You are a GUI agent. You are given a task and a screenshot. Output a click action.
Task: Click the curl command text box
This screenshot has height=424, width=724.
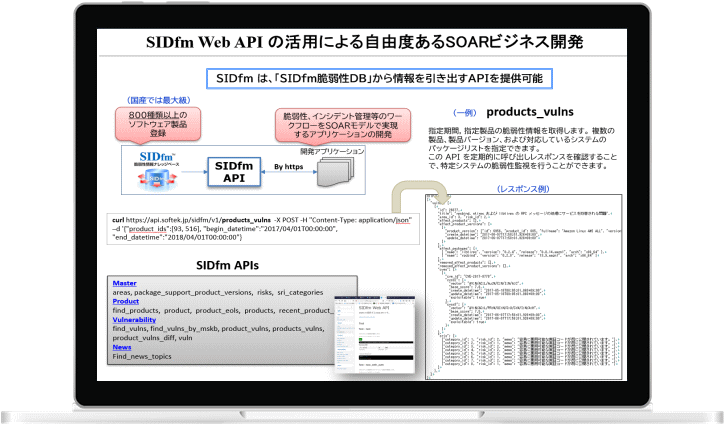click(263, 229)
